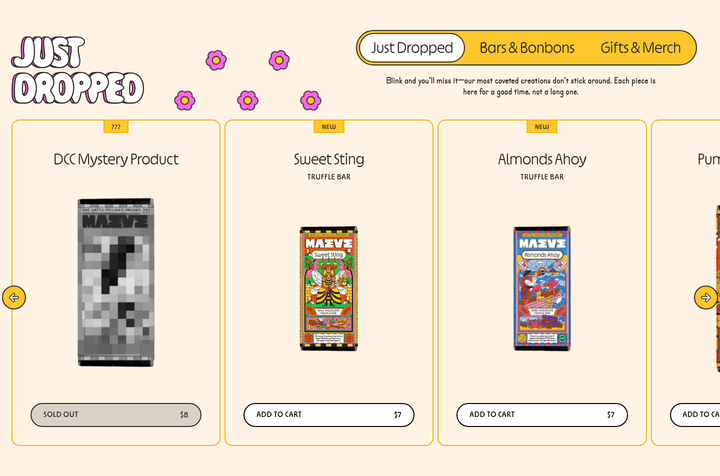The image size is (720, 476).
Task: View the Almonds Ahoy bar image
Action: [x=542, y=288]
